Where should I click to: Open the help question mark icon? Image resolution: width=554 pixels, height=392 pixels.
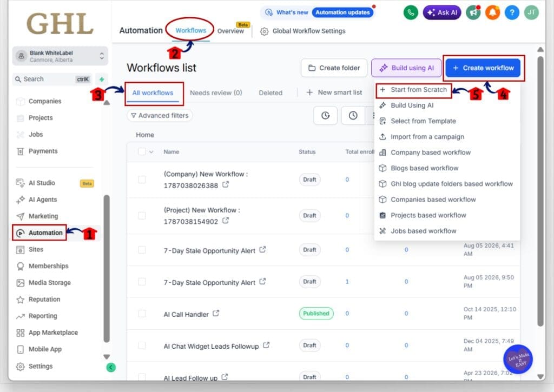click(x=512, y=12)
